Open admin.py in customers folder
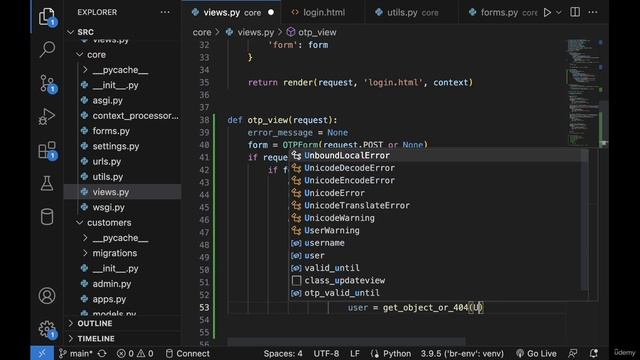 pos(111,284)
